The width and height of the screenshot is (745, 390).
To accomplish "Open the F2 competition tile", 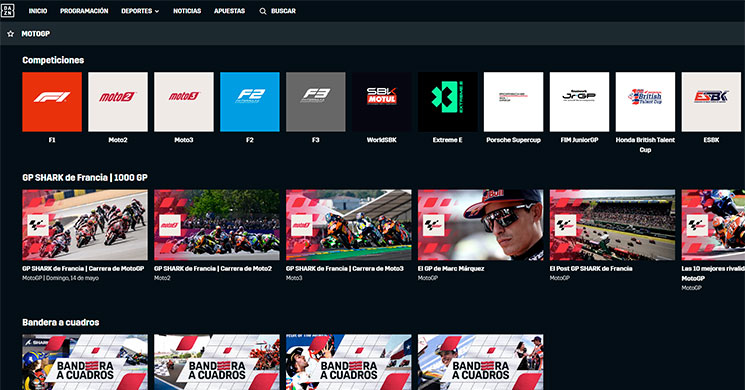I will [x=250, y=102].
